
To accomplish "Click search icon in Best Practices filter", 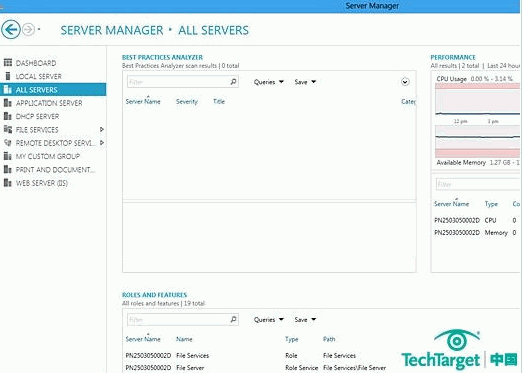I will click(233, 82).
